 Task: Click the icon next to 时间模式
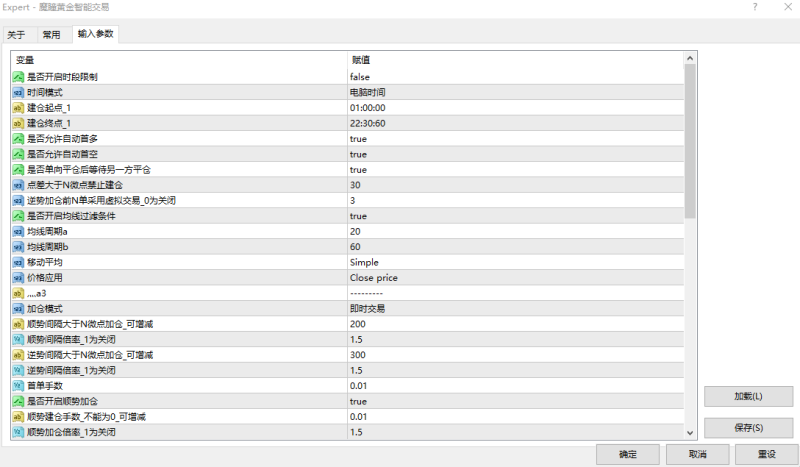click(x=18, y=92)
